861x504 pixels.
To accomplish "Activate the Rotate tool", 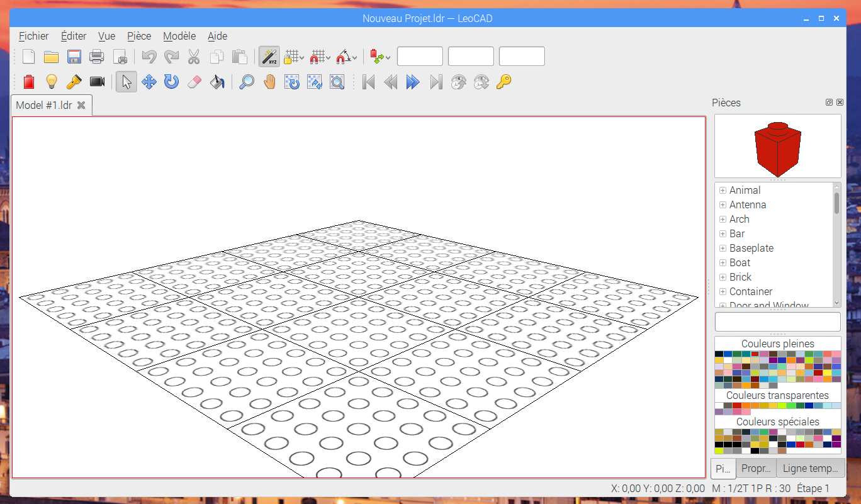I will [172, 82].
